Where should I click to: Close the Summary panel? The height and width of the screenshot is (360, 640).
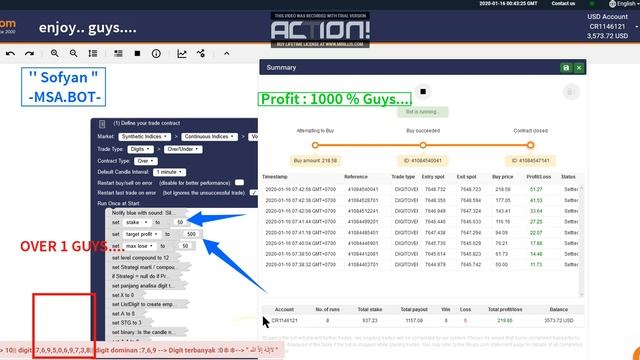[x=579, y=68]
